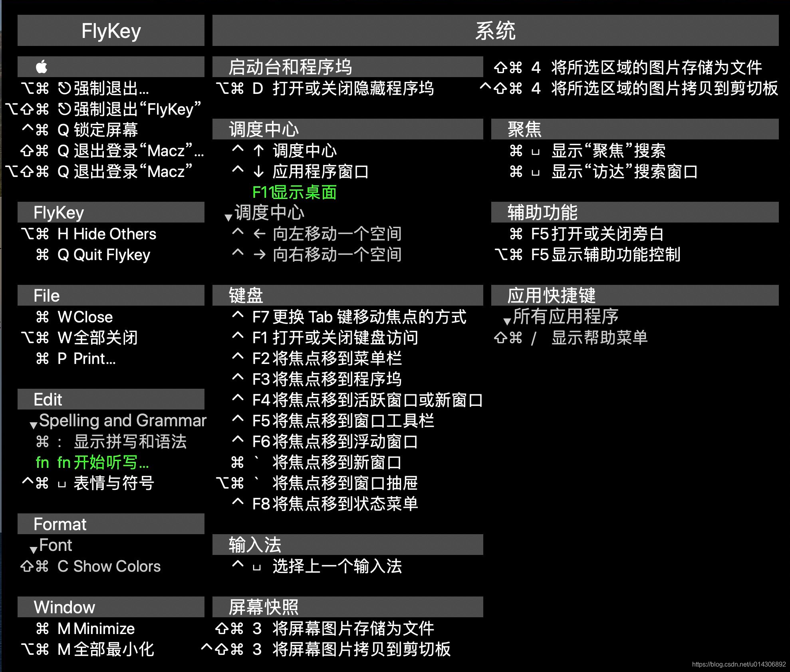
Task: Collapse the 调度中心 disclosure triangle
Action: (228, 217)
